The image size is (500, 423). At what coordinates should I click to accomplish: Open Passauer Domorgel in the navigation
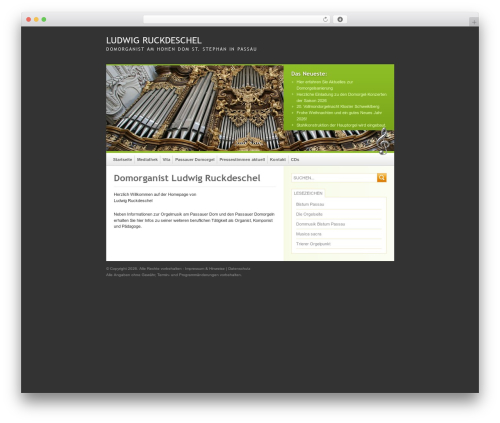coord(195,160)
